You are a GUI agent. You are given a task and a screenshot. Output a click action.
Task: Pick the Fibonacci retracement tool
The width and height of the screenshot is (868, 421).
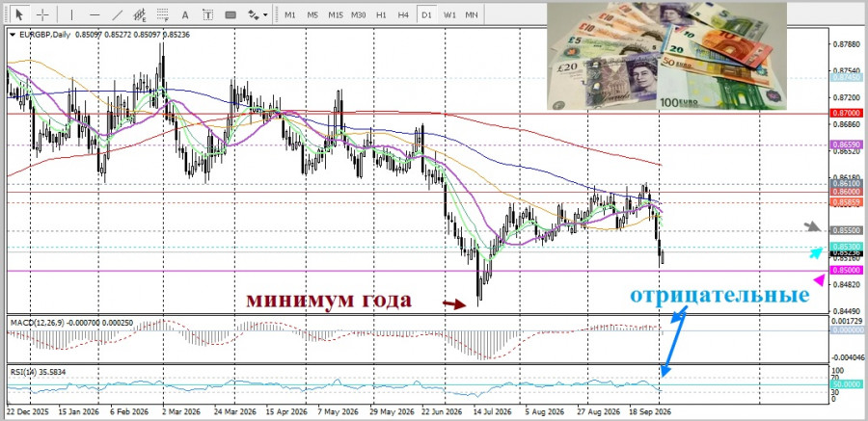click(162, 15)
